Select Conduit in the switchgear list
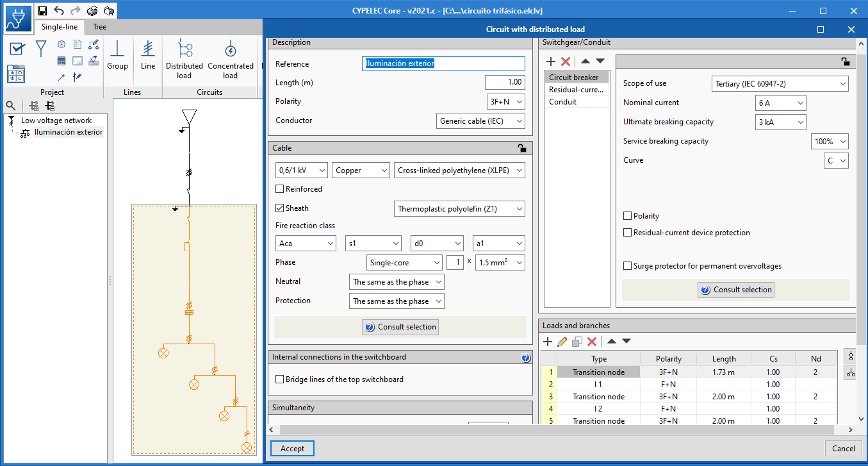 pos(577,102)
